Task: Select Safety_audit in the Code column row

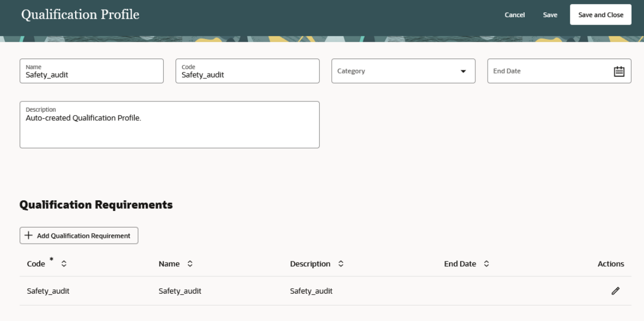Action: point(48,291)
